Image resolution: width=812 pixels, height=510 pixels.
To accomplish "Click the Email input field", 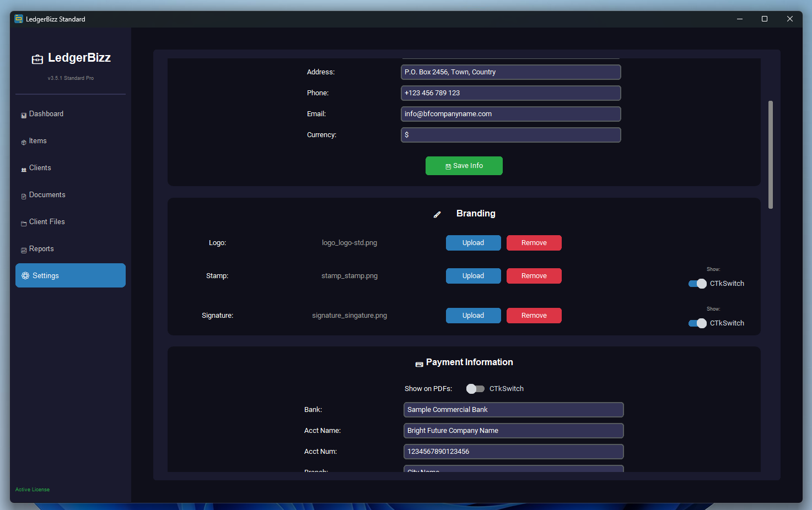I will (511, 114).
